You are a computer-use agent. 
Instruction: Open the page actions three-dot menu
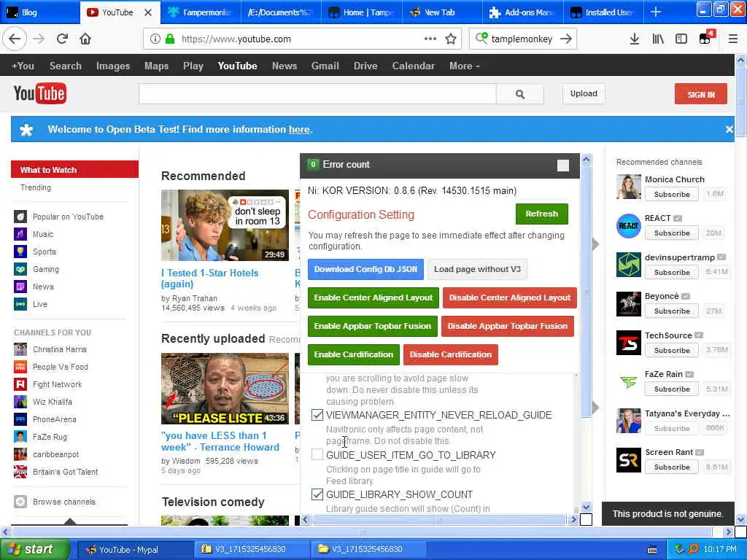point(430,39)
